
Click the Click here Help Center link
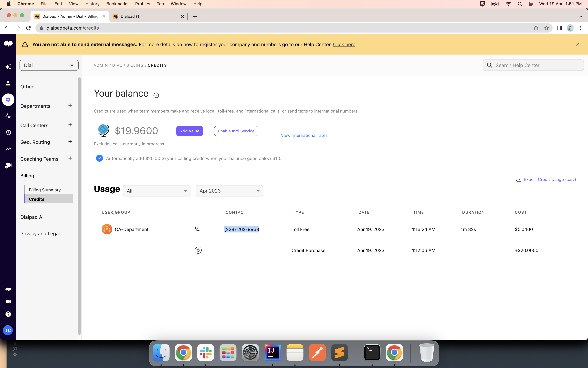(344, 45)
